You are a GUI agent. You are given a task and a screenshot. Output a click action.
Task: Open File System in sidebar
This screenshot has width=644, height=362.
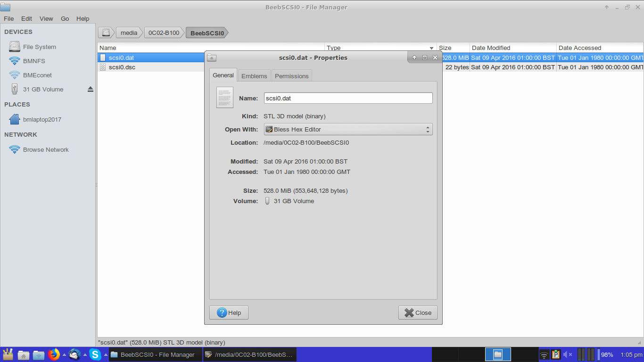click(39, 47)
